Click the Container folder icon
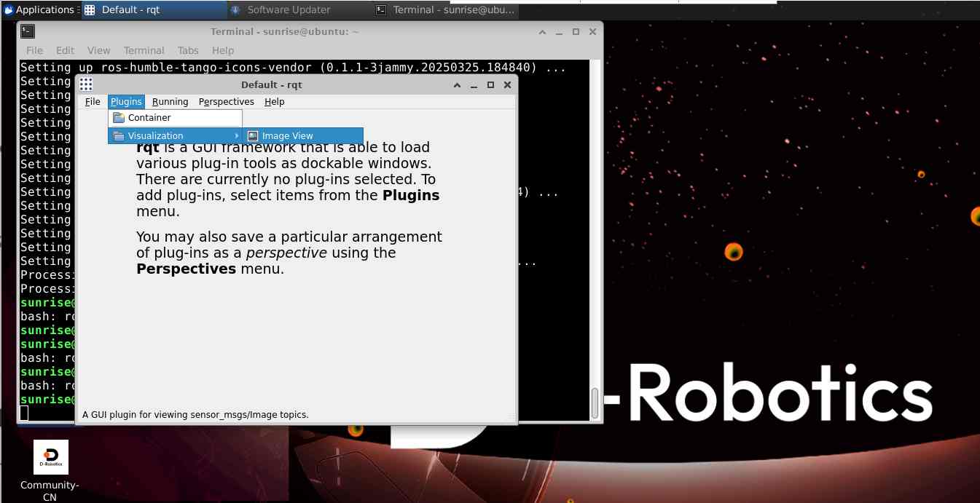The width and height of the screenshot is (980, 503). coord(119,118)
